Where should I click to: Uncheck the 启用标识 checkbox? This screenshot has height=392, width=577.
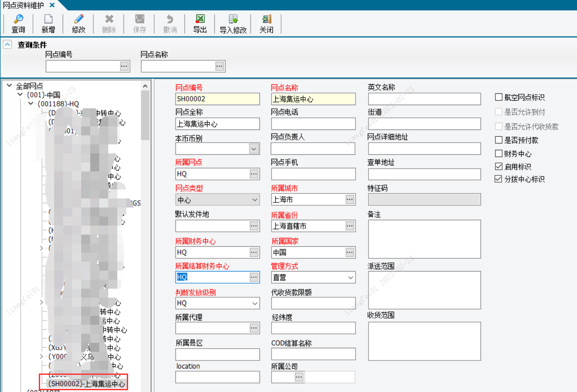[499, 166]
